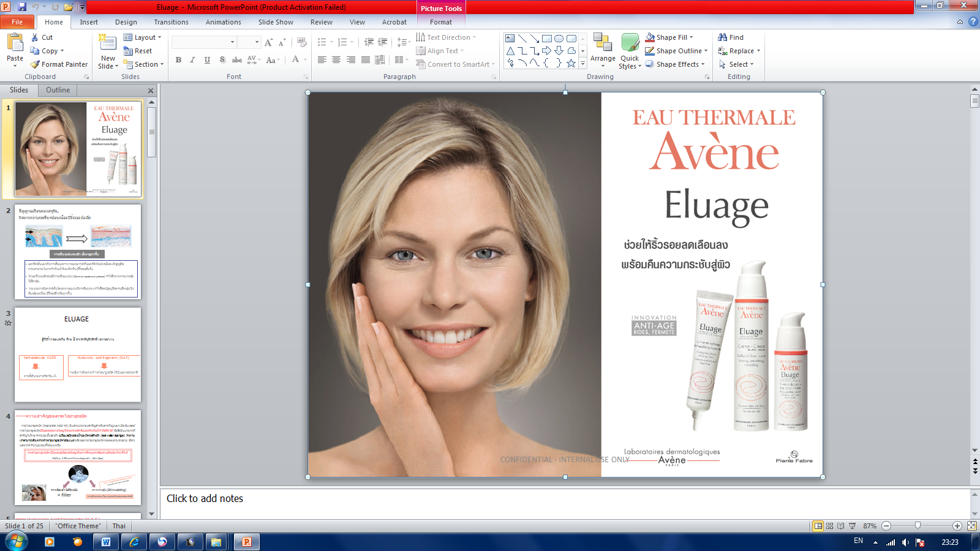The image size is (980, 551).
Task: Click the Find binoculars icon
Action: (723, 37)
